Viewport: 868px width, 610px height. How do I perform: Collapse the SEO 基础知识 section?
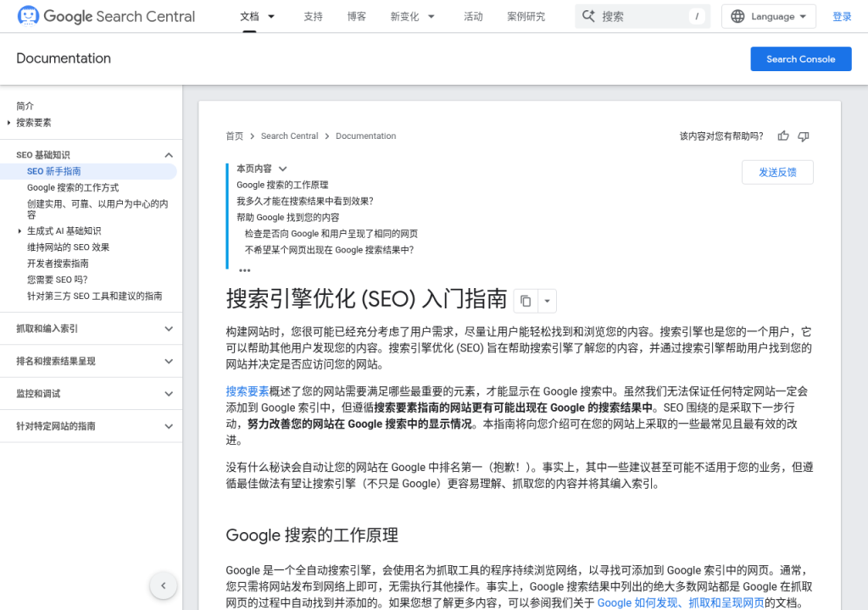pos(169,155)
